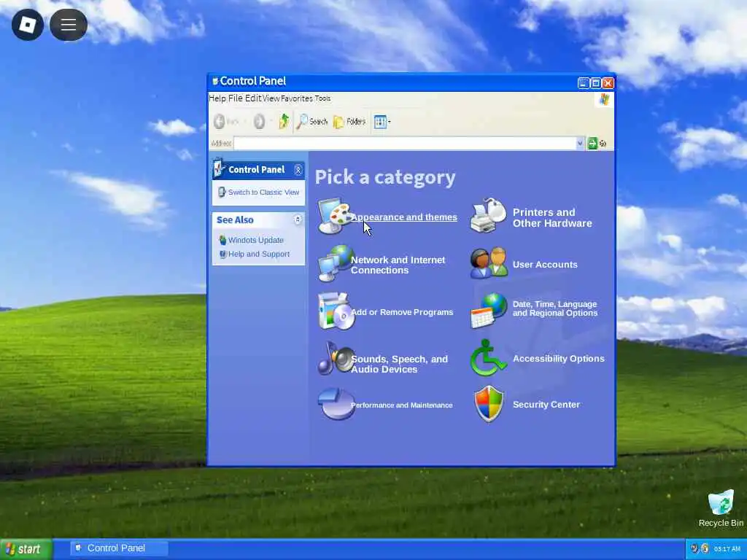747x560 pixels.
Task: Click the Forward arrow toolbar button
Action: [259, 122]
